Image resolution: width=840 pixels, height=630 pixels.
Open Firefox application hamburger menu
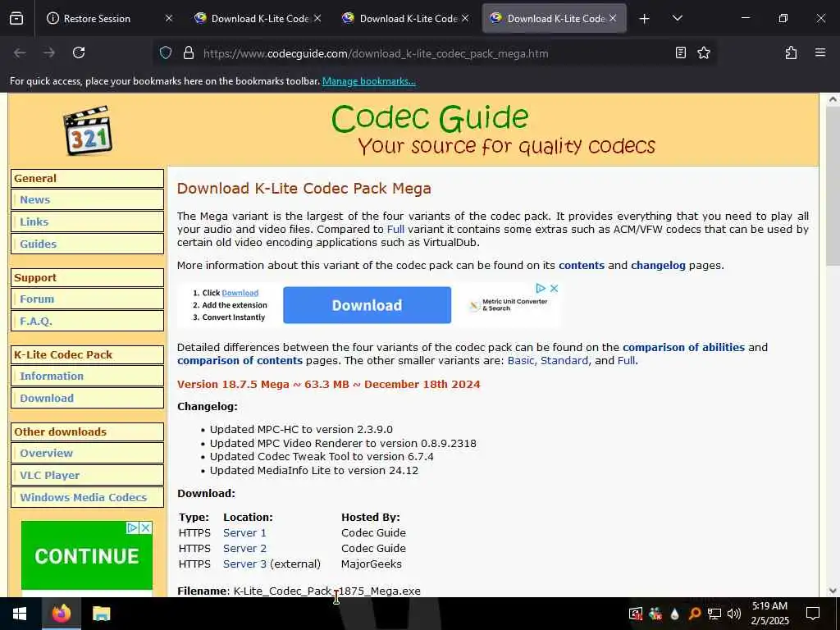(820, 52)
